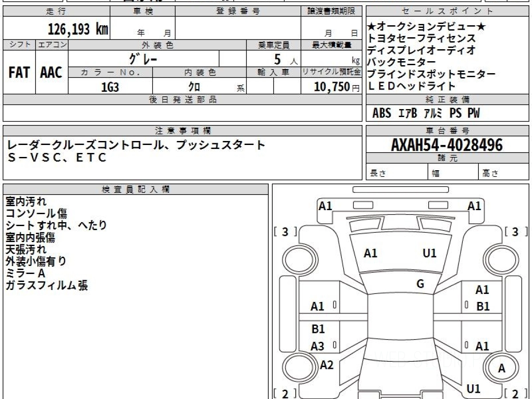Click the リサイクル預託金 header
The width and height of the screenshot is (532, 399).
[331, 73]
